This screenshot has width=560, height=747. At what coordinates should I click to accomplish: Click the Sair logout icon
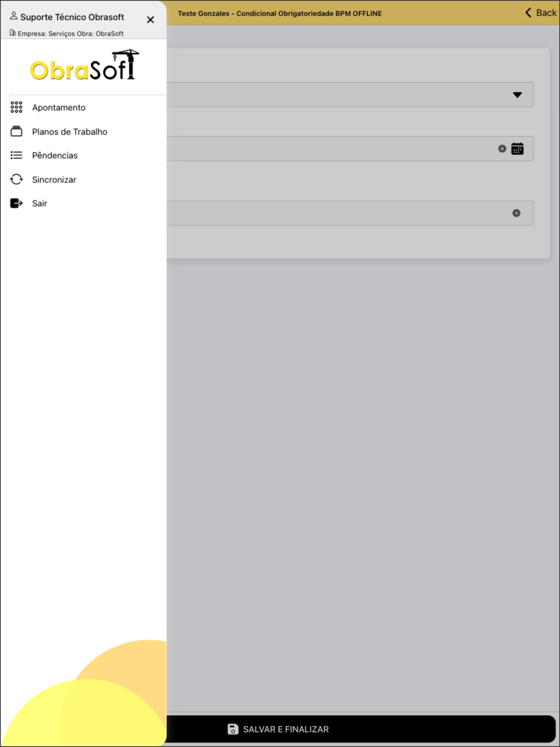click(16, 203)
